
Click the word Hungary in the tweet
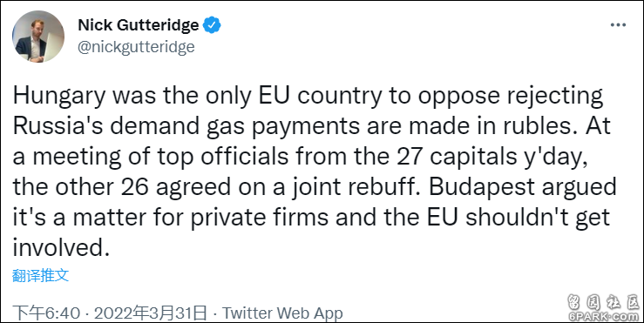[x=59, y=97]
